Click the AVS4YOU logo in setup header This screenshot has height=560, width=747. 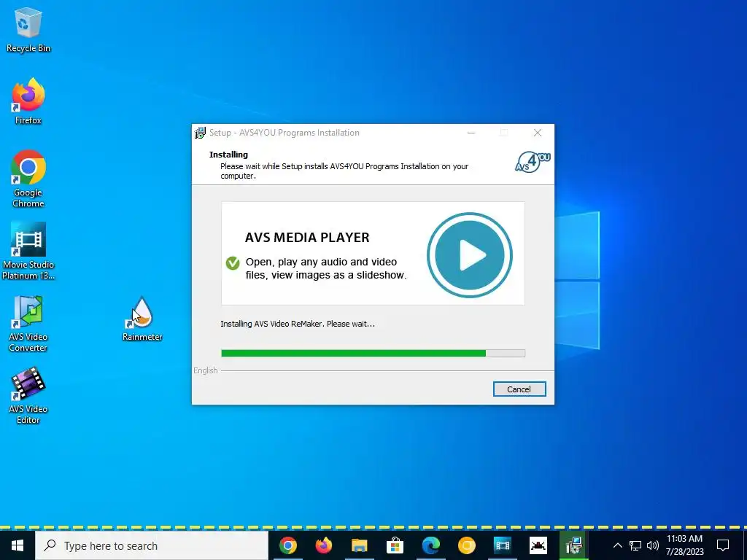[532, 162]
